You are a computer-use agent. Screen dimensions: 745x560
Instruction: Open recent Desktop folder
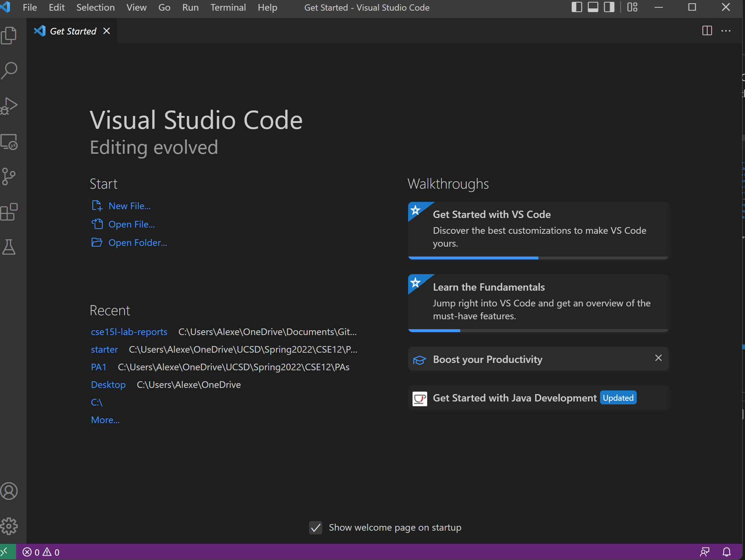click(108, 385)
